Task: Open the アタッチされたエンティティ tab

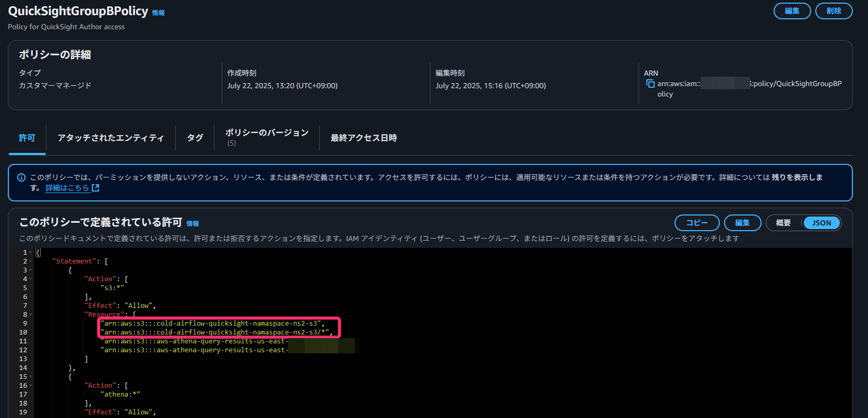Action: click(111, 138)
